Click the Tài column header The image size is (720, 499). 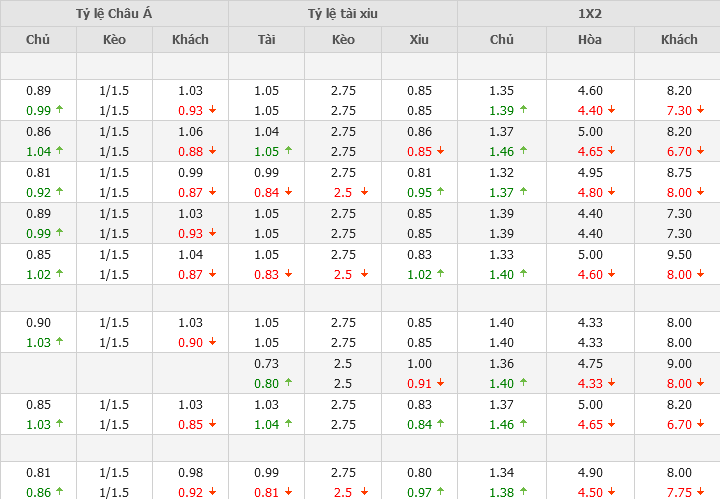pos(266,40)
